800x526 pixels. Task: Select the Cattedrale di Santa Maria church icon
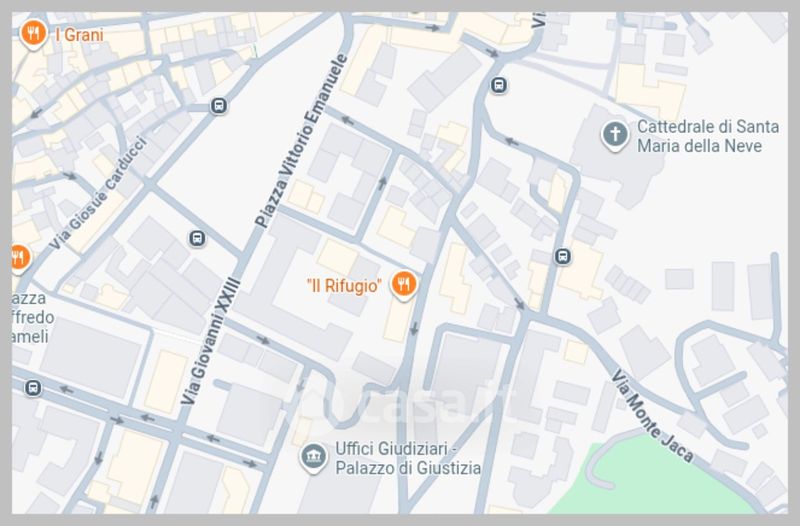click(615, 136)
